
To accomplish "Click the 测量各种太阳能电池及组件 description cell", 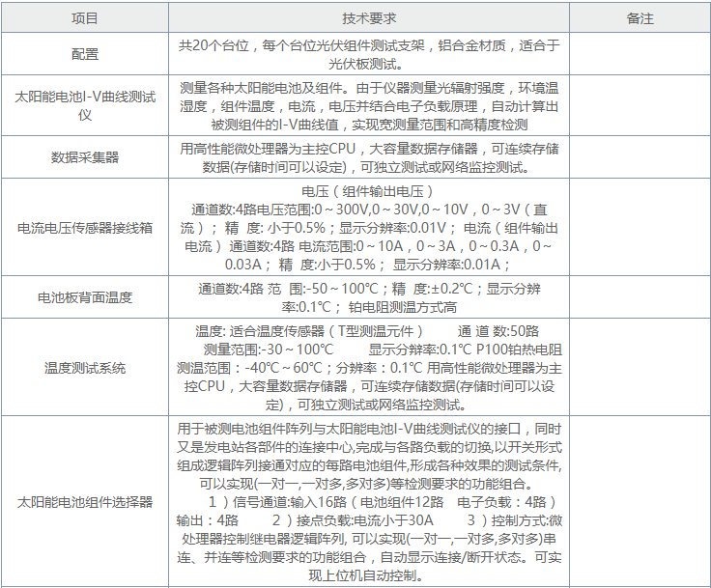I will [368, 105].
